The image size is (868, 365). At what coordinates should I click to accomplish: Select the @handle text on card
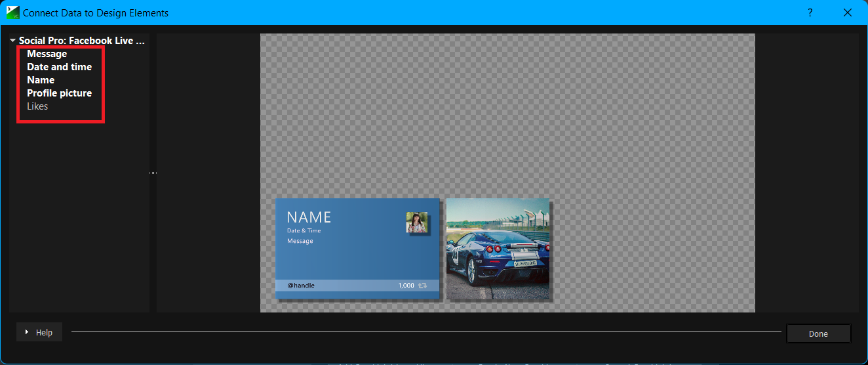coord(301,286)
